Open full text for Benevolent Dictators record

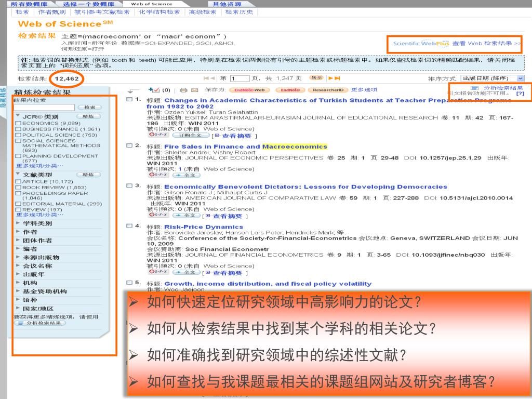pos(187,215)
